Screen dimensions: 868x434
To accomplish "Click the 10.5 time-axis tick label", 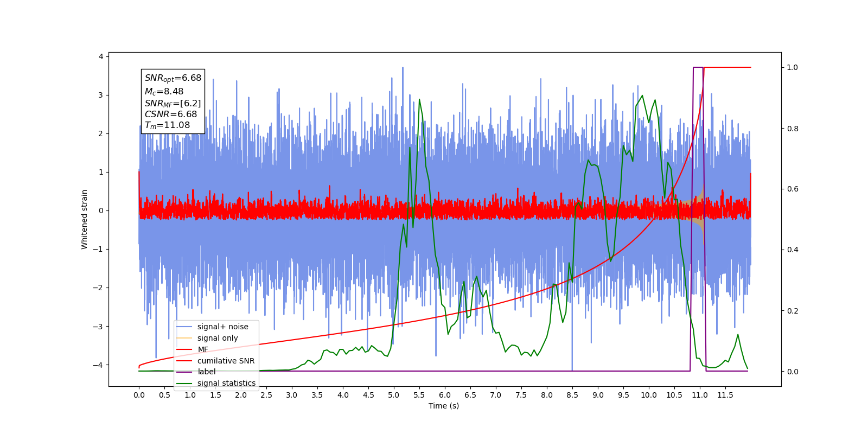I will point(674,395).
